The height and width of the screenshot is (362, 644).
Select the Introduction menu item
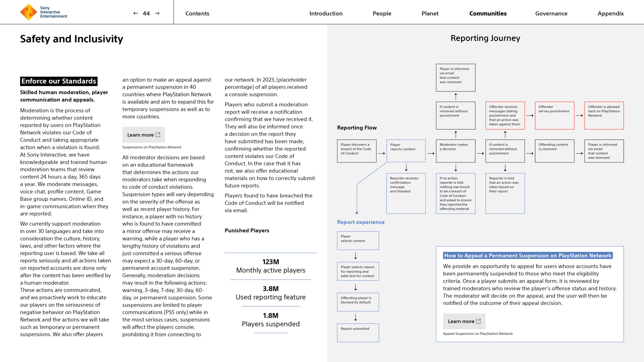(x=326, y=13)
